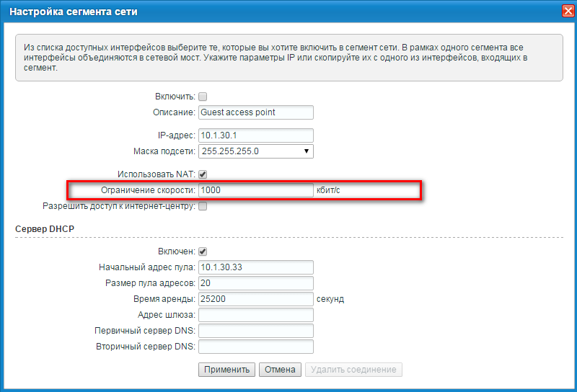Click the Отмена button

280,370
